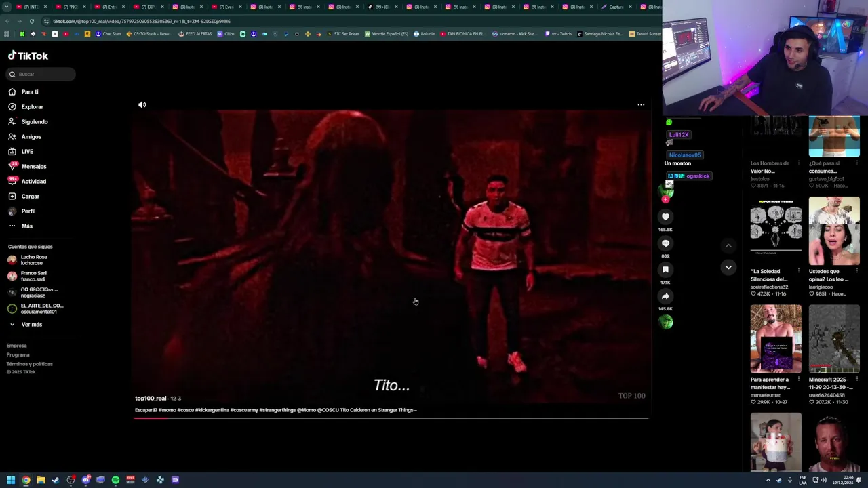Open options for La Soledad Silenciosa video

coord(799,271)
